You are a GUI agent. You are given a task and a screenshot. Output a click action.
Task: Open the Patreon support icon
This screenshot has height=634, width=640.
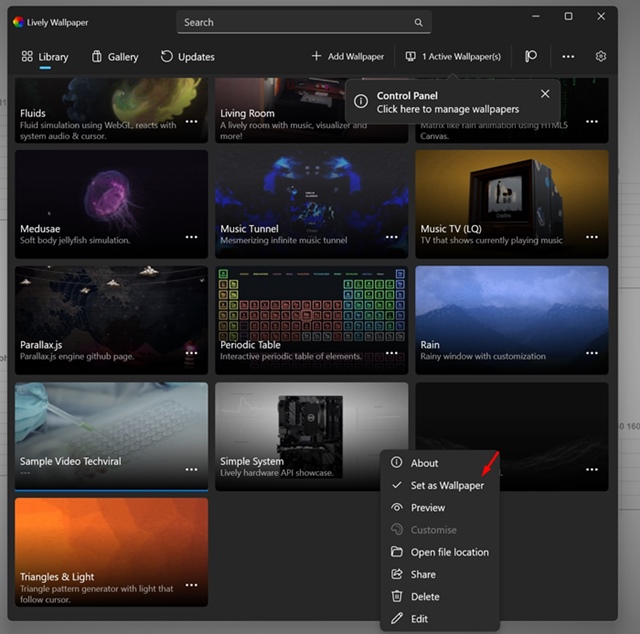[x=531, y=56]
